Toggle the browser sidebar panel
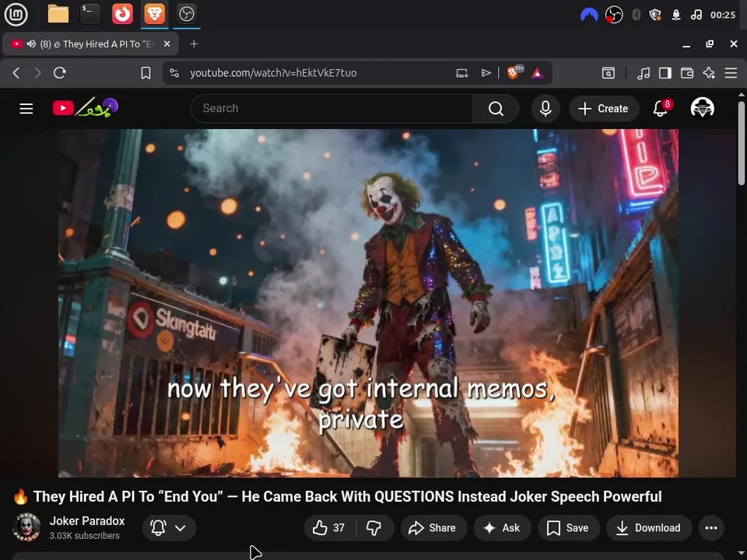747x560 pixels. pos(665,73)
